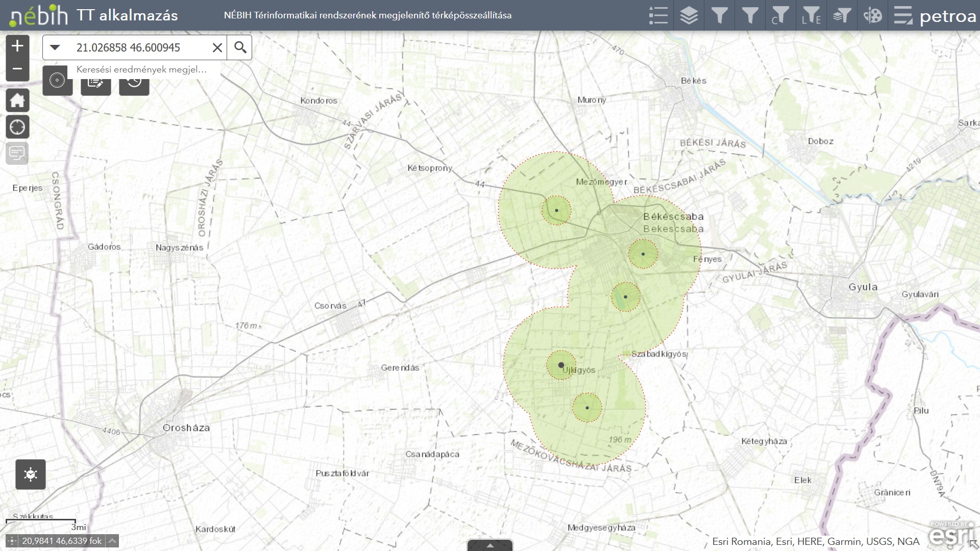Open the legend list widget

658,15
